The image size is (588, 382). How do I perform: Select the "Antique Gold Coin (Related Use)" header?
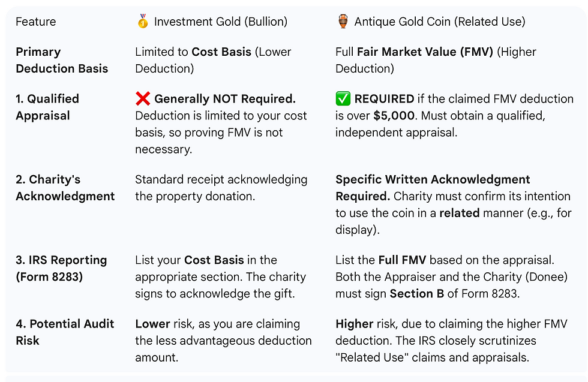pos(439,22)
